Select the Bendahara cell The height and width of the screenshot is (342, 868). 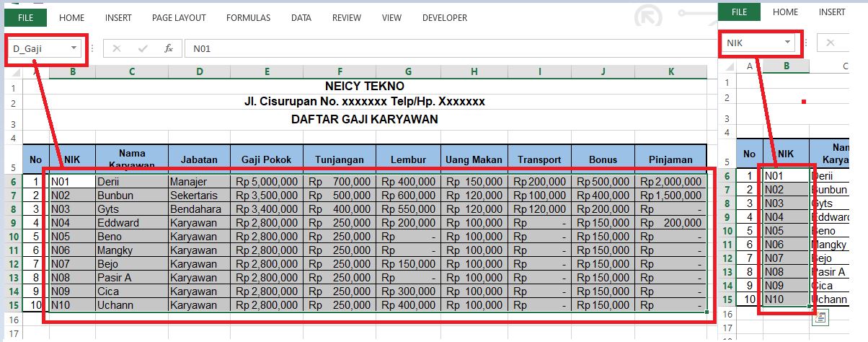point(200,209)
